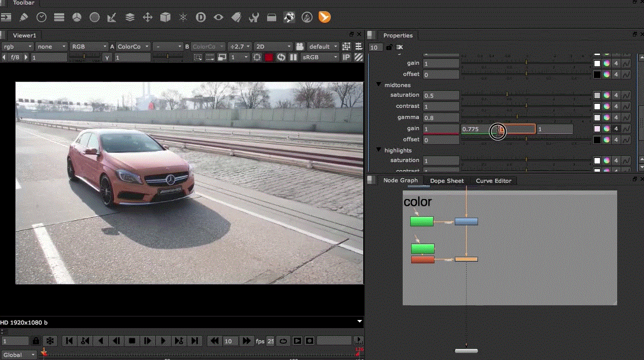Open the 2D view mode dropdown

click(x=273, y=47)
